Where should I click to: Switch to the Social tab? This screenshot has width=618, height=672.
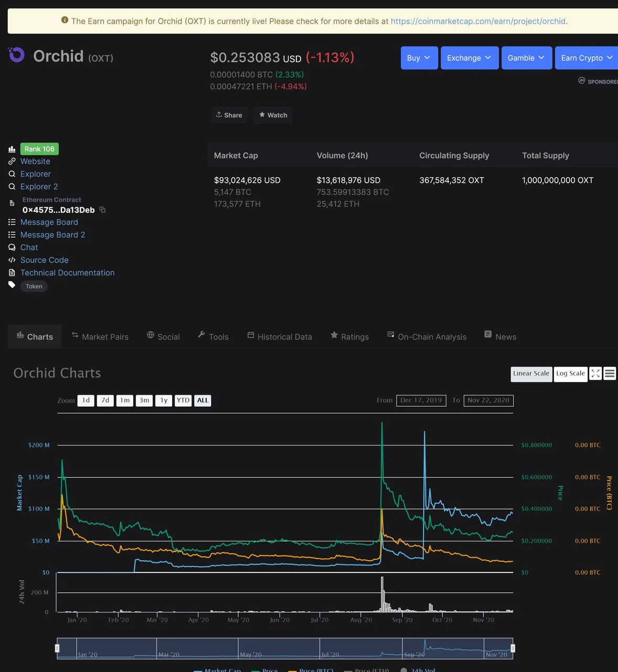(163, 337)
